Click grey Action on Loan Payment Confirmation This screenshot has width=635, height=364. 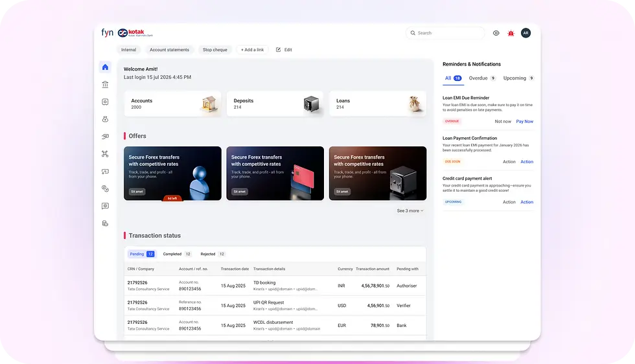click(509, 161)
